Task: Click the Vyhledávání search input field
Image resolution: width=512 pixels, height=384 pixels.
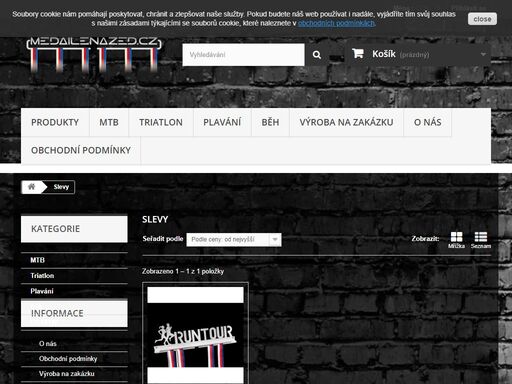Action: click(243, 55)
